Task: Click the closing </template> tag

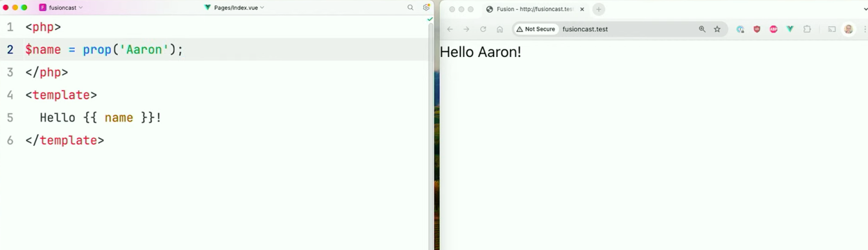Action: [x=65, y=140]
